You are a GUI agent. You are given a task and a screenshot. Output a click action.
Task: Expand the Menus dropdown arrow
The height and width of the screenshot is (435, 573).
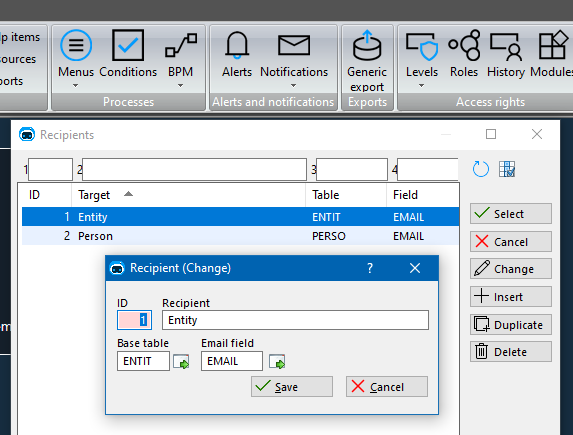point(75,86)
